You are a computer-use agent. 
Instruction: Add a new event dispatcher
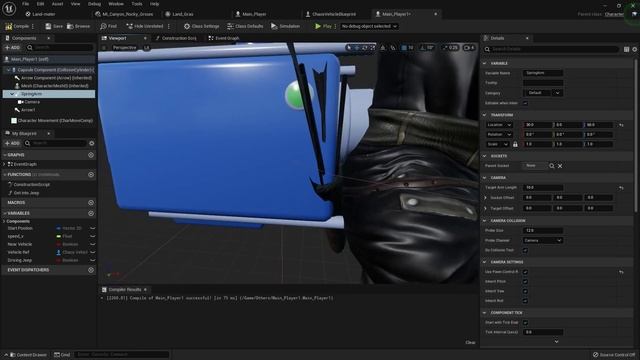(x=91, y=270)
